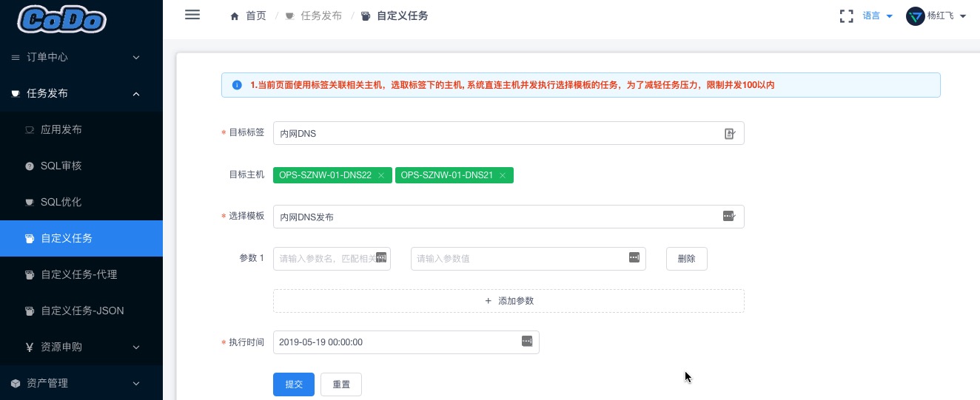Focus the parameter name input field
The image size is (980, 400).
pos(332,259)
